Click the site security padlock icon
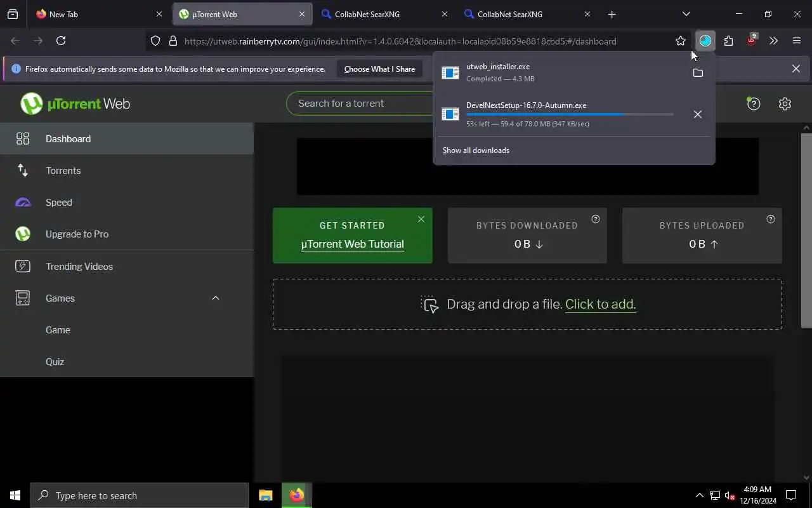The height and width of the screenshot is (508, 812). 173,41
